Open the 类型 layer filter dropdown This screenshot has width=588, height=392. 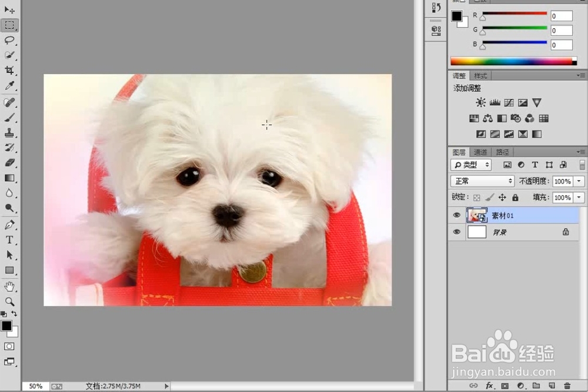click(471, 165)
